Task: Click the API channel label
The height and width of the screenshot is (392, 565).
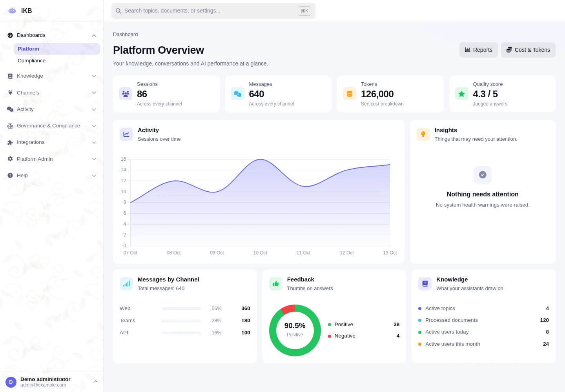Action: click(124, 333)
